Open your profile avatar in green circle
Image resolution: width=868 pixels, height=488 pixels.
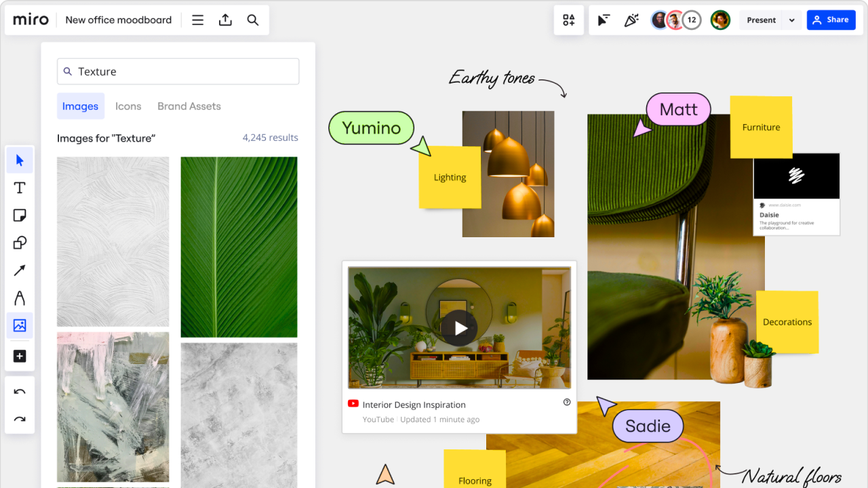[720, 20]
